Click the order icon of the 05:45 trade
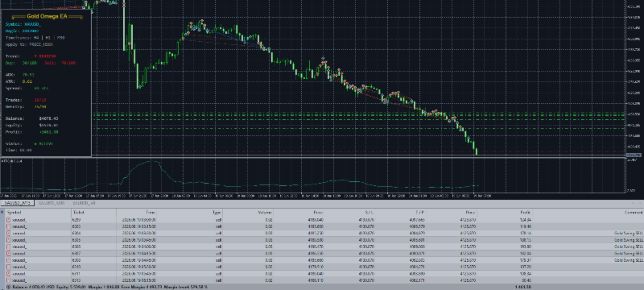 click(9, 274)
